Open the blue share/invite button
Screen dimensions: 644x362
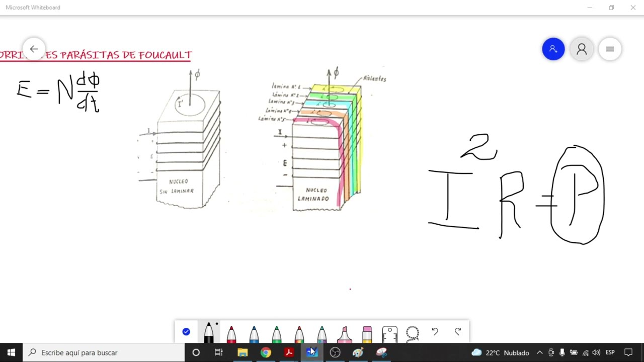pyautogui.click(x=553, y=49)
